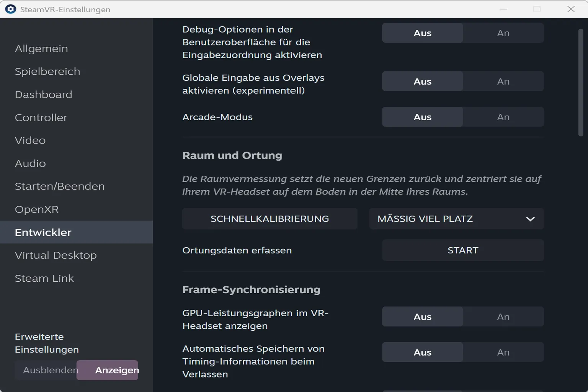Click the SteamVR gear icon in title bar
This screenshot has height=392, width=588.
(10, 9)
